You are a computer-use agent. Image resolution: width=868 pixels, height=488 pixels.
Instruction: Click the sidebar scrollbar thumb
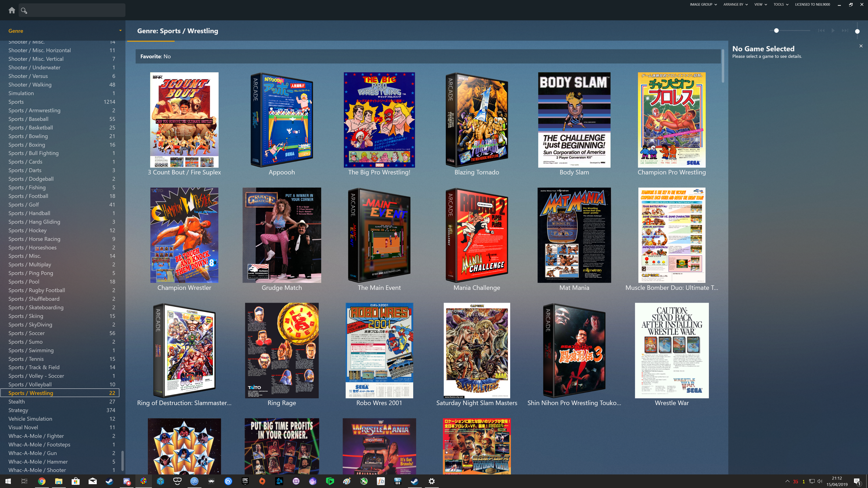pos(122,461)
